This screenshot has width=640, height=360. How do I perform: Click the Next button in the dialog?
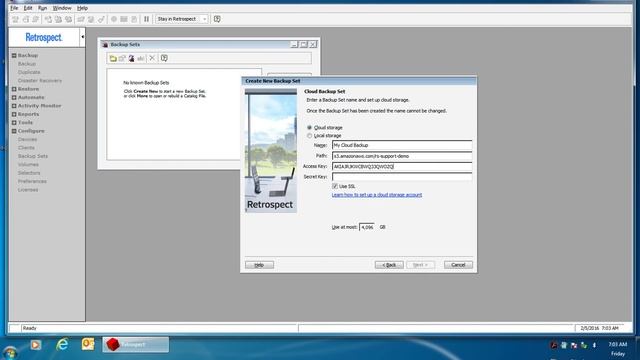(x=420, y=265)
